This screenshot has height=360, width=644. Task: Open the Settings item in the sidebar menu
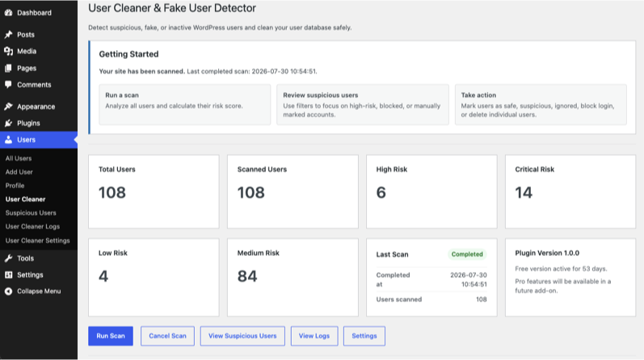(x=39, y=274)
